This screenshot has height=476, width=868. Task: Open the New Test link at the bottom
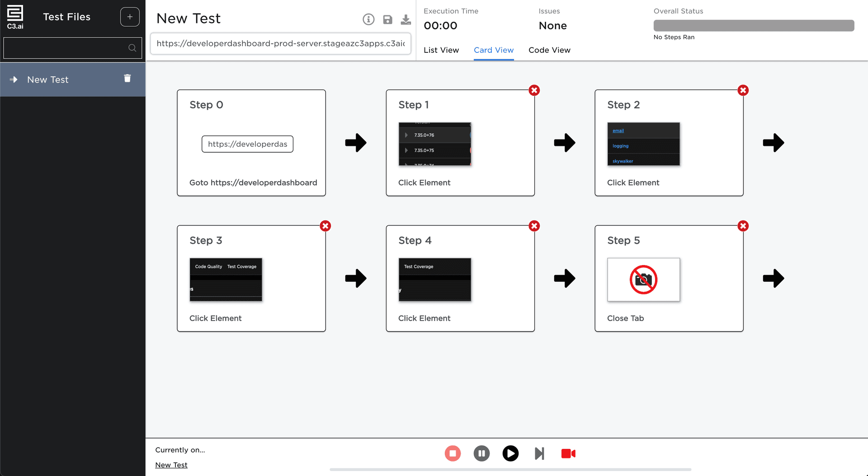pyautogui.click(x=171, y=465)
